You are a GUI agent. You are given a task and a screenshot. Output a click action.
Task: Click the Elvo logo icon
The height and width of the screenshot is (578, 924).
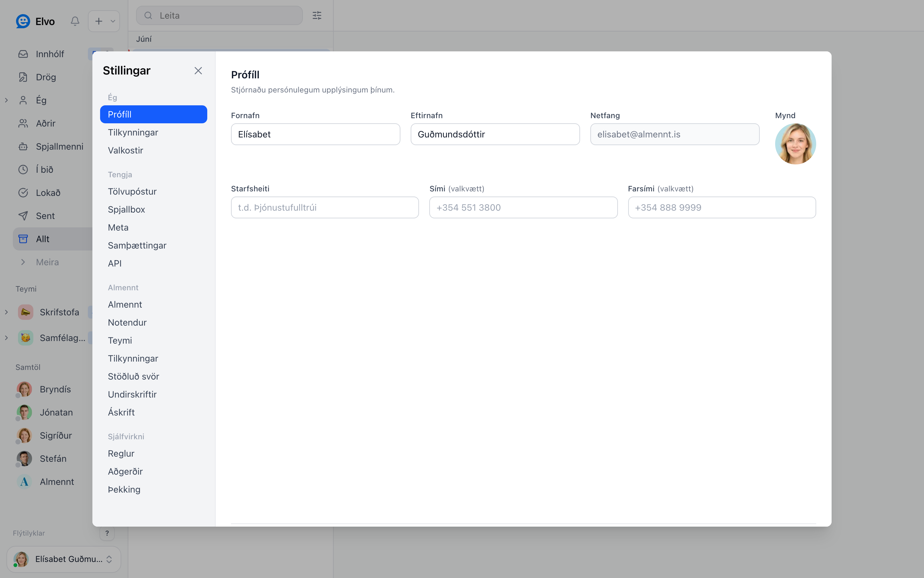pyautogui.click(x=23, y=21)
